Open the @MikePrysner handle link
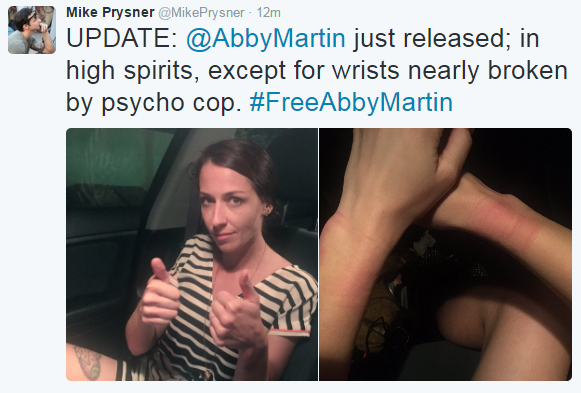This screenshot has width=581, height=393. 202,13
